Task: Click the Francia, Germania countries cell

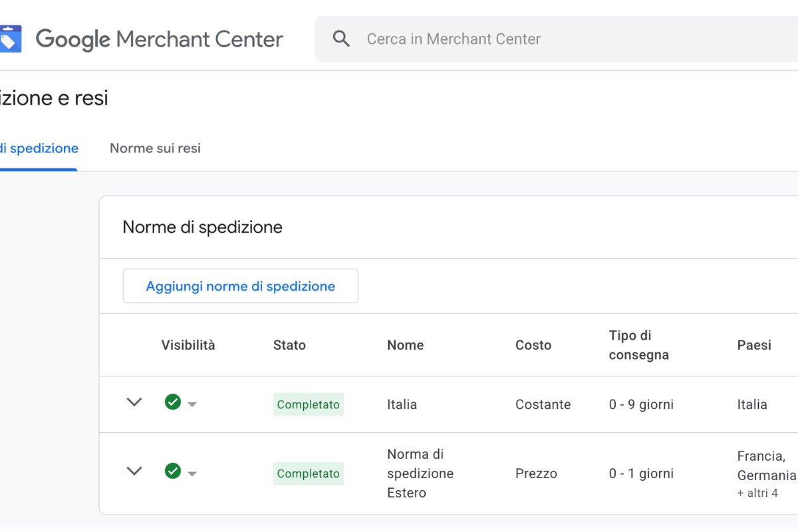Action: tap(767, 465)
